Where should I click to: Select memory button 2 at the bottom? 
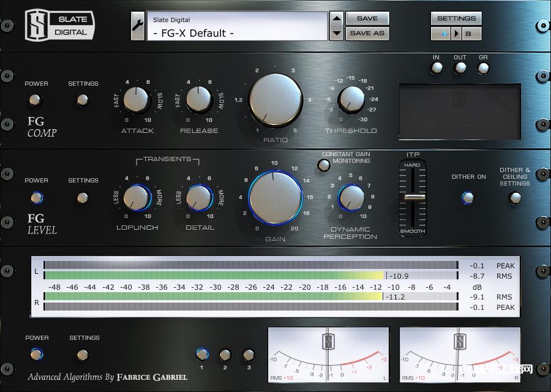click(224, 354)
